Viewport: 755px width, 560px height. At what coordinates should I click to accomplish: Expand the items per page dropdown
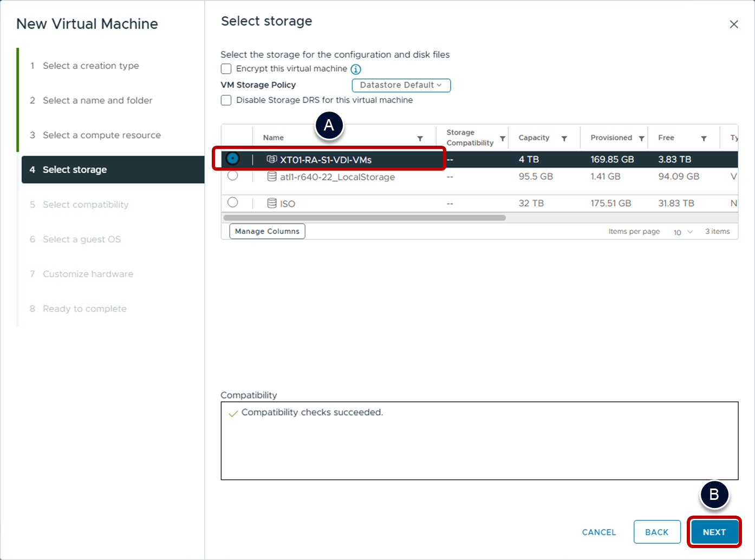pyautogui.click(x=683, y=232)
